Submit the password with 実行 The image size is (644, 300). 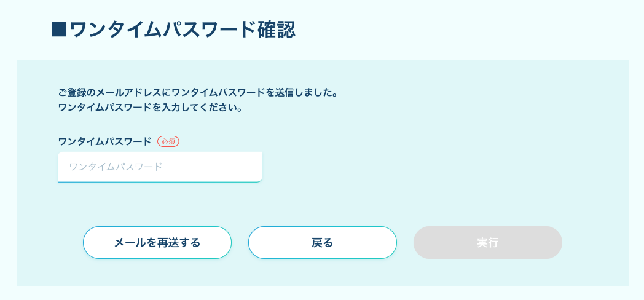tap(487, 242)
